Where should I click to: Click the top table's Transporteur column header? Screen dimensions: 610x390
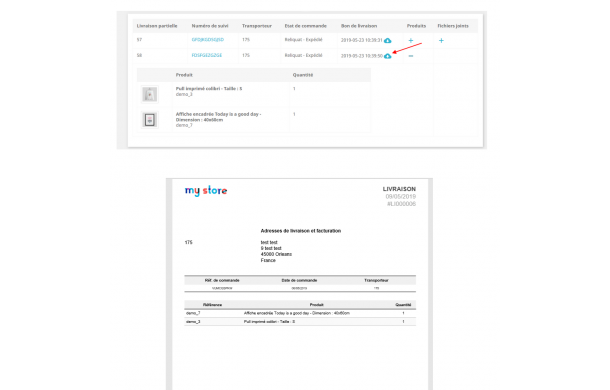pos(257,26)
